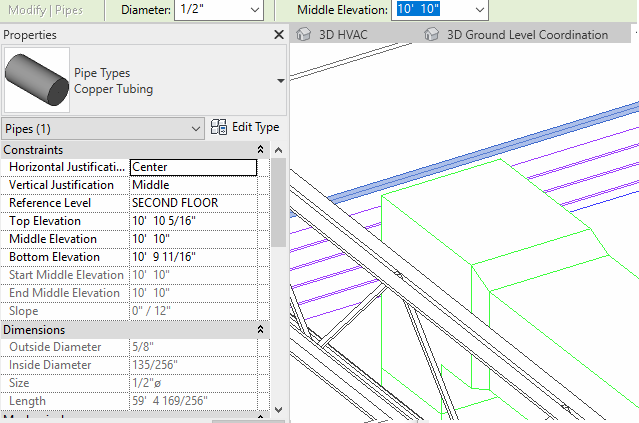Select Vertical Justification value Middle
This screenshot has width=639, height=423.
[x=193, y=185]
